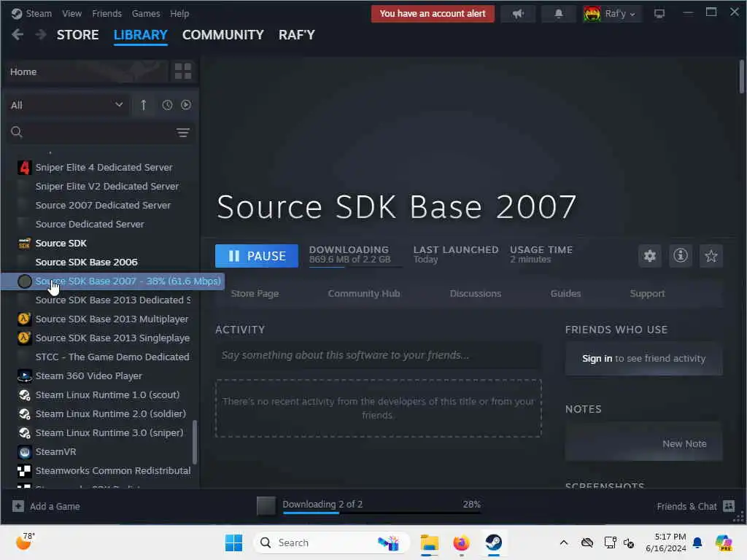Go back with the left arrow
The width and height of the screenshot is (747, 560).
[x=18, y=35]
